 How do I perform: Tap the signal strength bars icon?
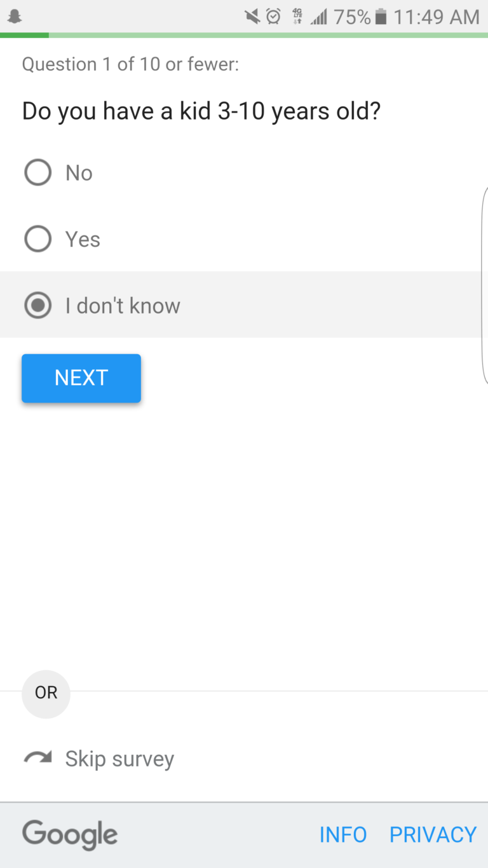click(x=318, y=17)
